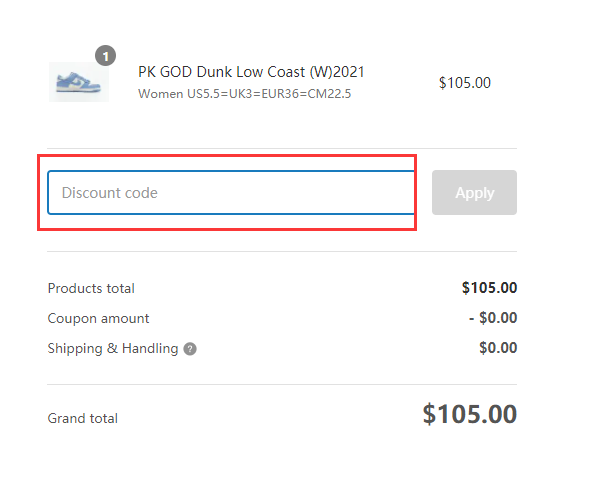Click the divider line above the discount field
The image size is (610, 496).
282,148
